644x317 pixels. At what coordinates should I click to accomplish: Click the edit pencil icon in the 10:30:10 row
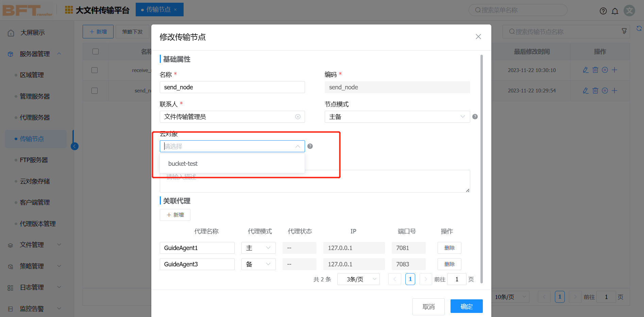click(x=586, y=70)
